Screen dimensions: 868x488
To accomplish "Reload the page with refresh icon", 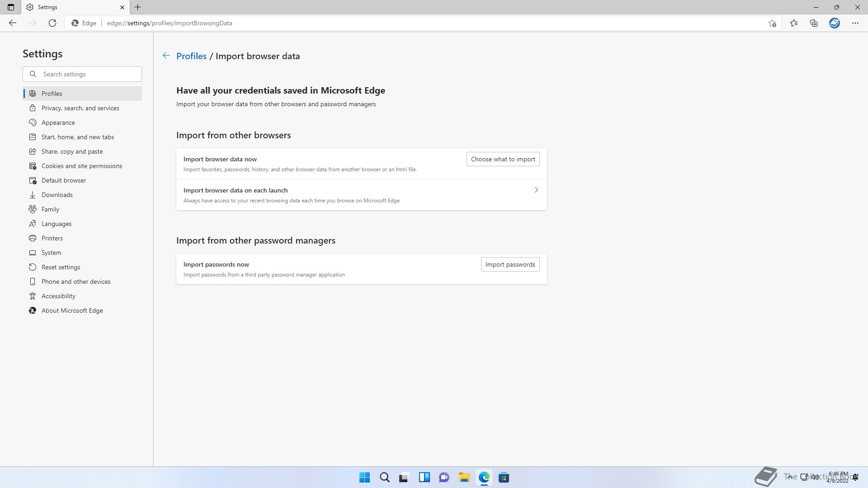I will tap(52, 23).
